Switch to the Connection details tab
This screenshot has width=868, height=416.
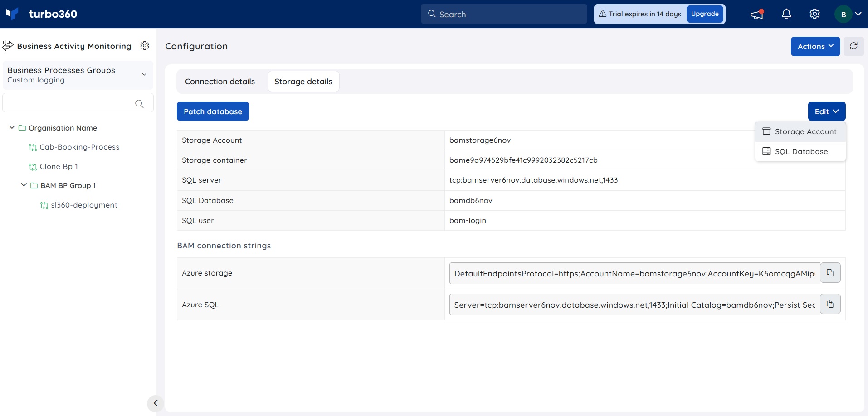[220, 82]
